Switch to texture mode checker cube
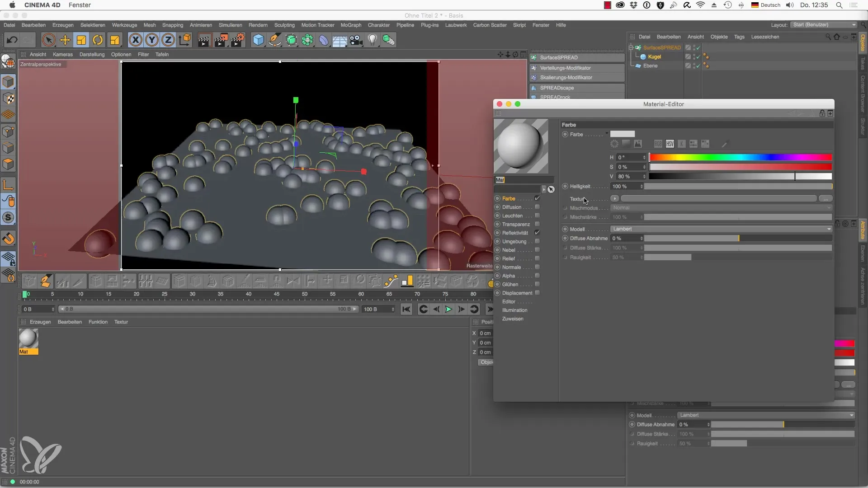868x488 pixels. pyautogui.click(x=9, y=99)
